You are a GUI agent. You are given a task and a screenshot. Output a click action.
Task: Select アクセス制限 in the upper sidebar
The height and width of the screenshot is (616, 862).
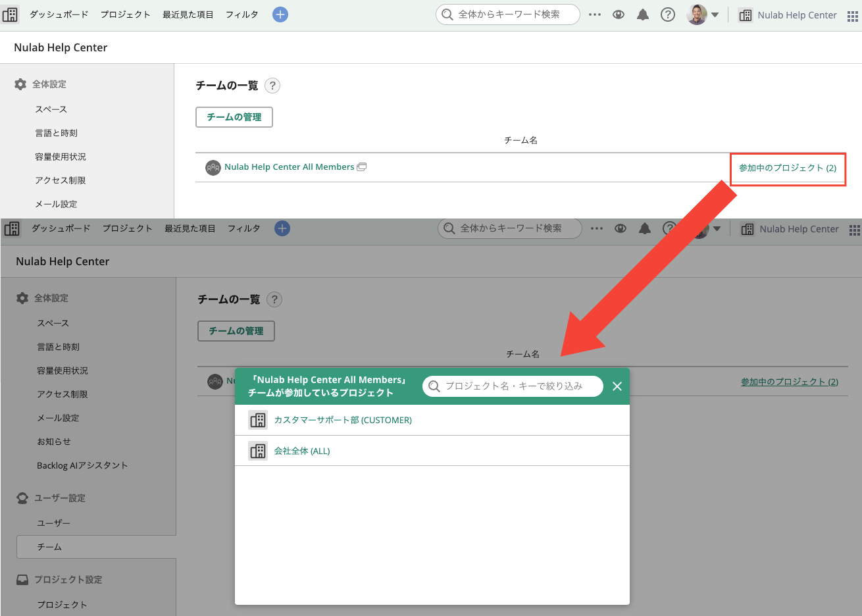point(61,180)
